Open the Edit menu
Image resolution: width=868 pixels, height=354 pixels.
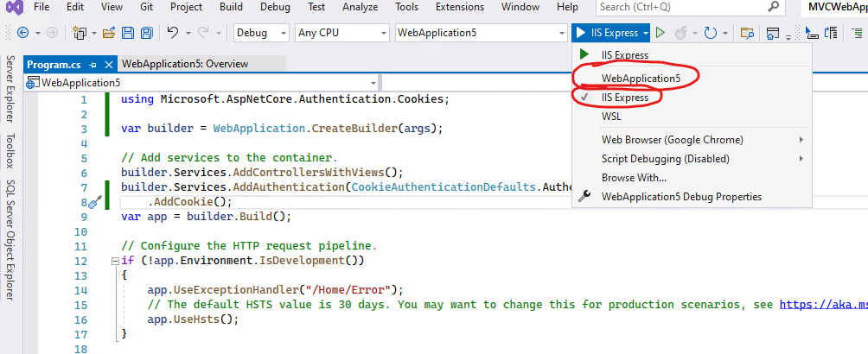75,7
